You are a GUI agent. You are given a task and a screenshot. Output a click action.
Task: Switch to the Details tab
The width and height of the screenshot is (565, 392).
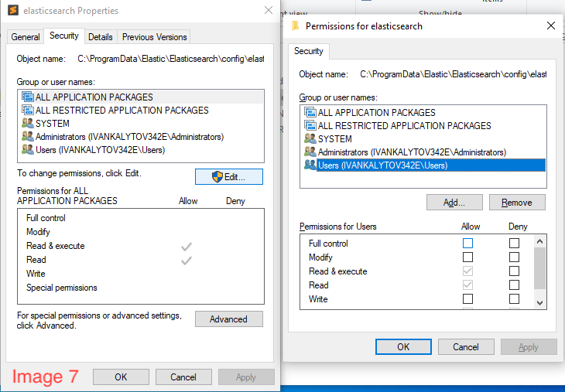tap(100, 36)
